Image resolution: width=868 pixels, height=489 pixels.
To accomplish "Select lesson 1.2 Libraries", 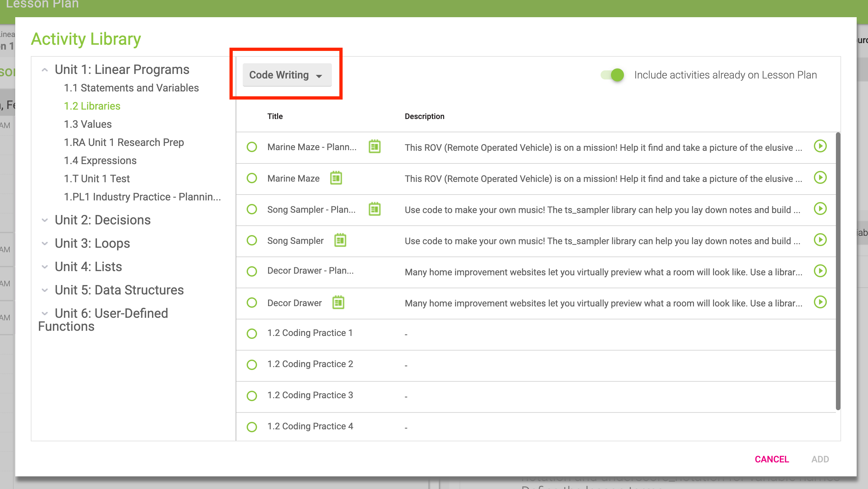I will (92, 106).
